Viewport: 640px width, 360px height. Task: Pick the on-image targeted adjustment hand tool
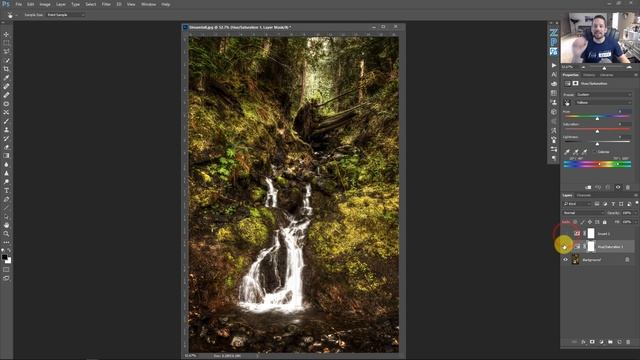tap(567, 103)
